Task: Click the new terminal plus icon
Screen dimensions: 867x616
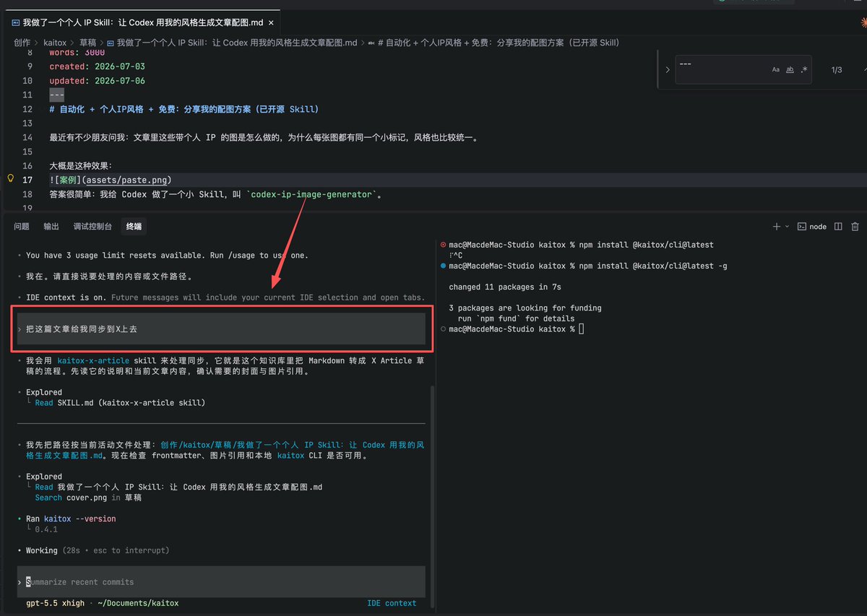Action: coord(777,227)
